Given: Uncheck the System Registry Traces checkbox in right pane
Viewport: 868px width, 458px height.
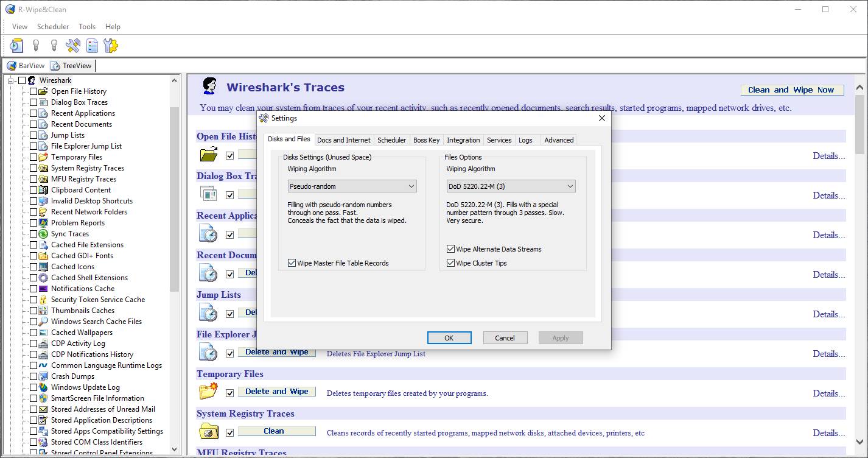Looking at the screenshot, I should tap(229, 433).
